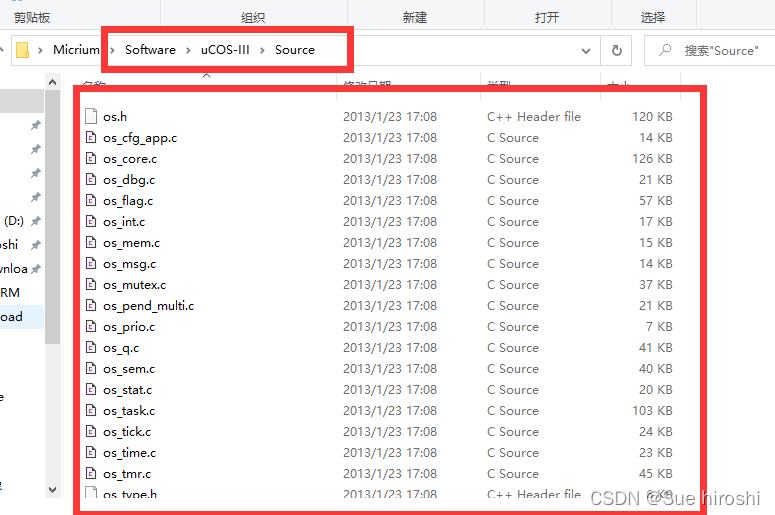Viewport: 775px width, 515px height.
Task: Click the os_core.c file icon
Action: click(91, 158)
